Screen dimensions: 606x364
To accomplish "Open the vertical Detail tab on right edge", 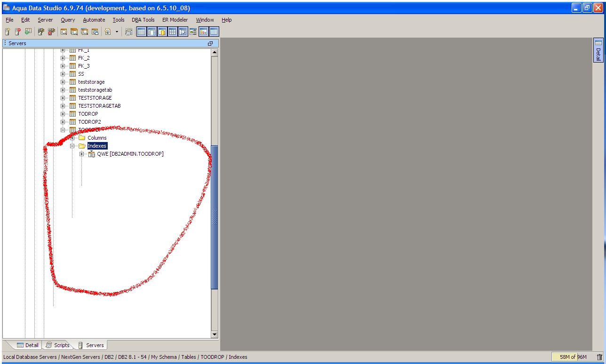I will [x=598, y=50].
